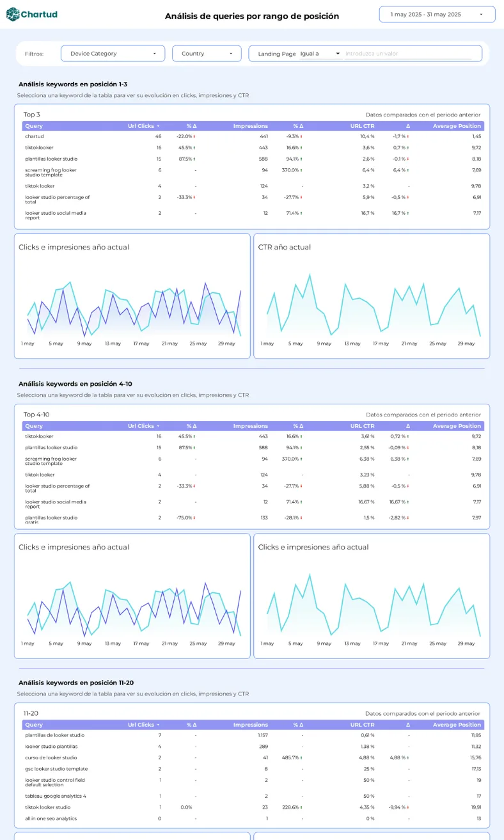This screenshot has height=840, width=504.
Task: Open the date range picker for May 2025
Action: click(437, 14)
